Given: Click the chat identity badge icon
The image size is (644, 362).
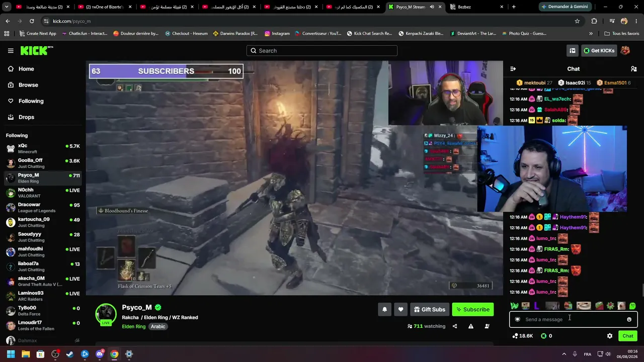Looking at the screenshot, I should pyautogui.click(x=517, y=319).
